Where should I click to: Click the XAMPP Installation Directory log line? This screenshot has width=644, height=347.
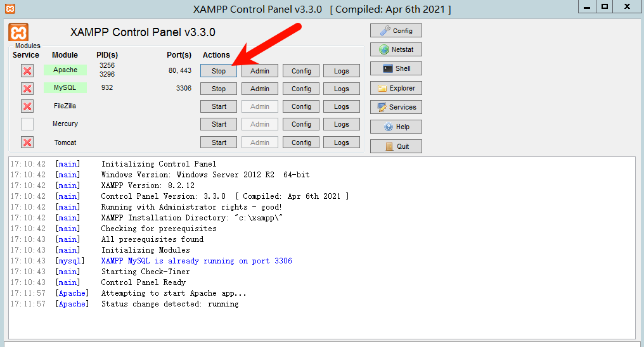(x=192, y=218)
